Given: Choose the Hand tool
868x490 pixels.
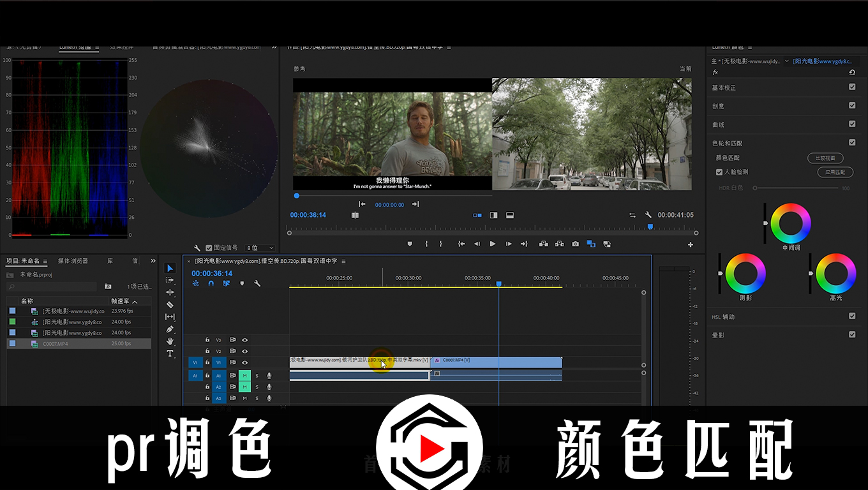Looking at the screenshot, I should 170,341.
